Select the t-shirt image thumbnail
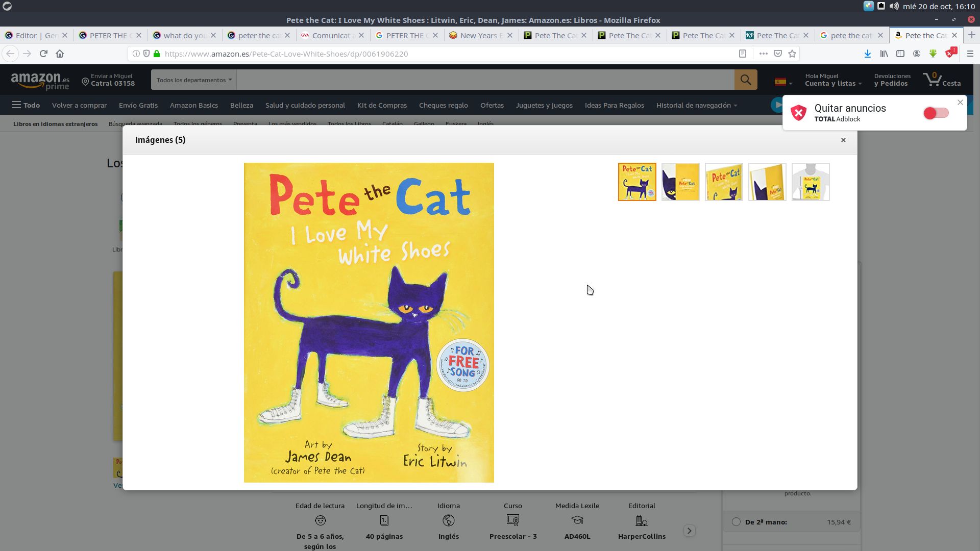 point(811,182)
